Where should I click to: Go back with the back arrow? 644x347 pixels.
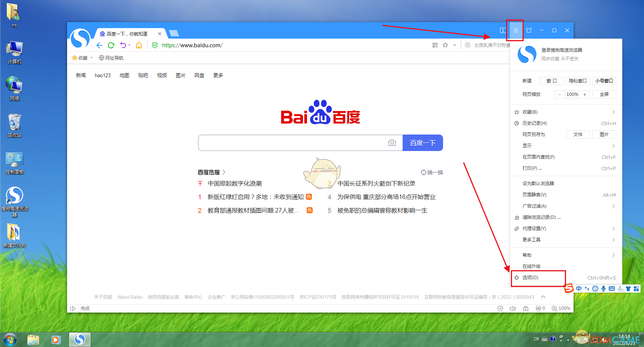(99, 45)
